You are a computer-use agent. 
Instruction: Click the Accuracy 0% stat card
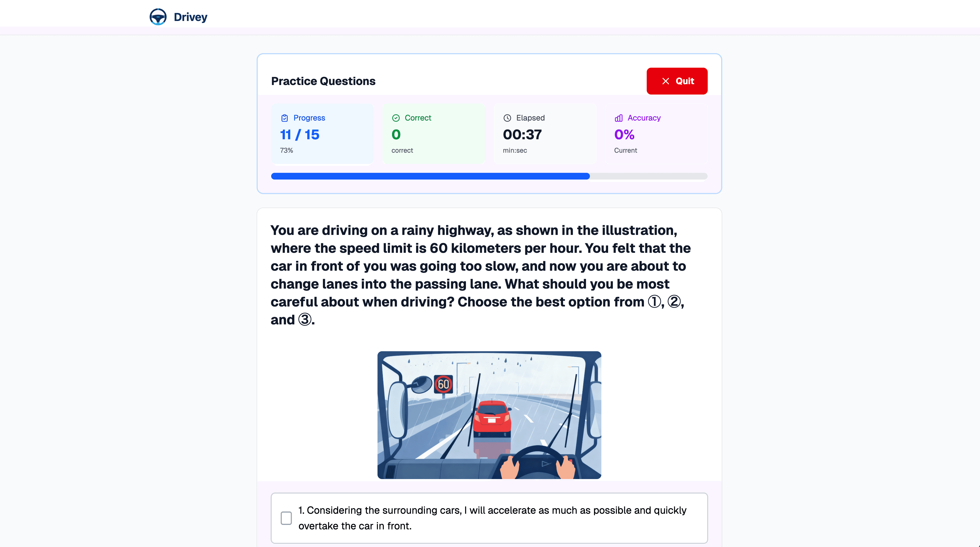tap(656, 133)
